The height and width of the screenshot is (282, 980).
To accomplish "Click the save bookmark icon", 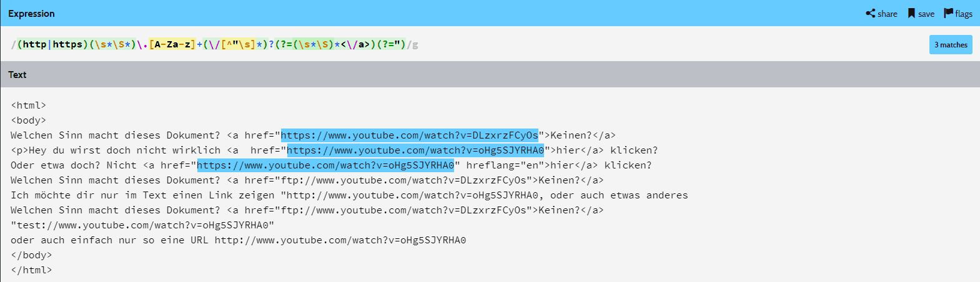I will [911, 13].
